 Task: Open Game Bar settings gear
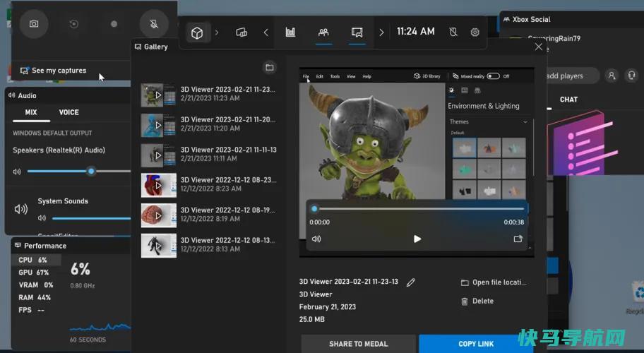475,32
